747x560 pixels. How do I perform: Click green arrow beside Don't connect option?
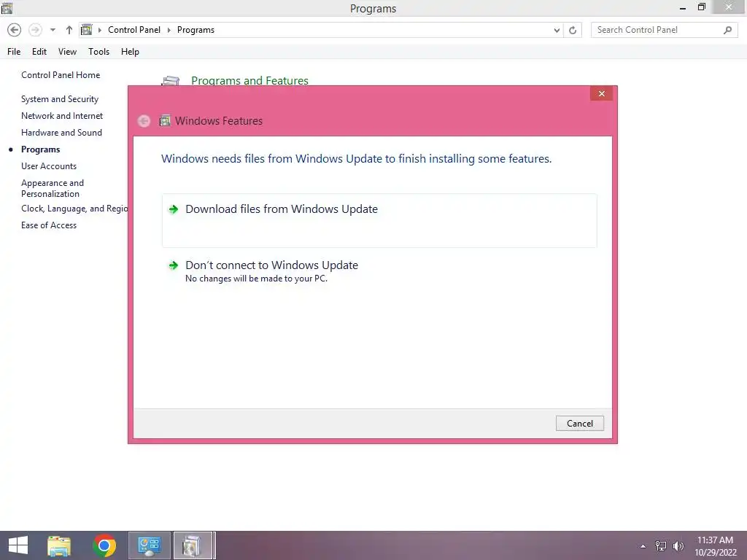174,265
